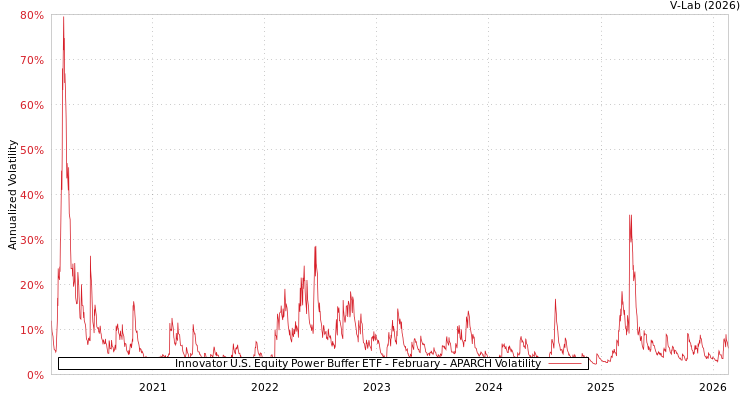The image size is (750, 400).
Task: Click the 2022 x-axis label
Action: pyautogui.click(x=265, y=388)
